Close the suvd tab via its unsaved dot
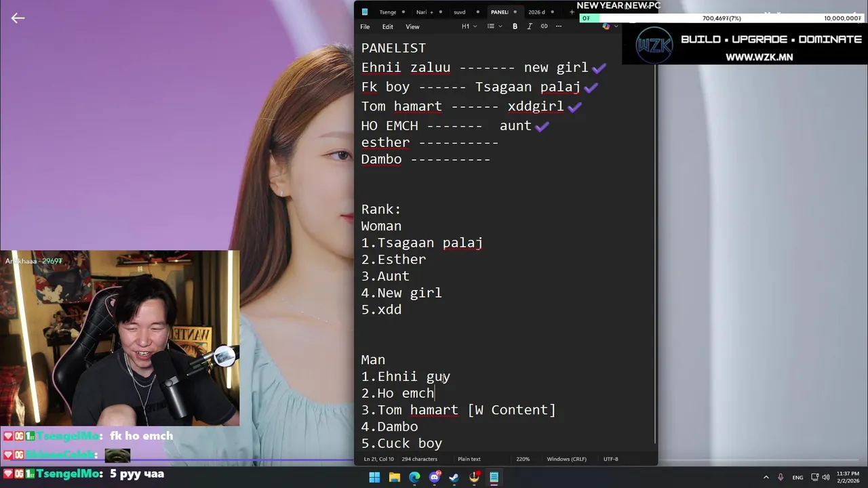The height and width of the screenshot is (488, 868). point(478,12)
